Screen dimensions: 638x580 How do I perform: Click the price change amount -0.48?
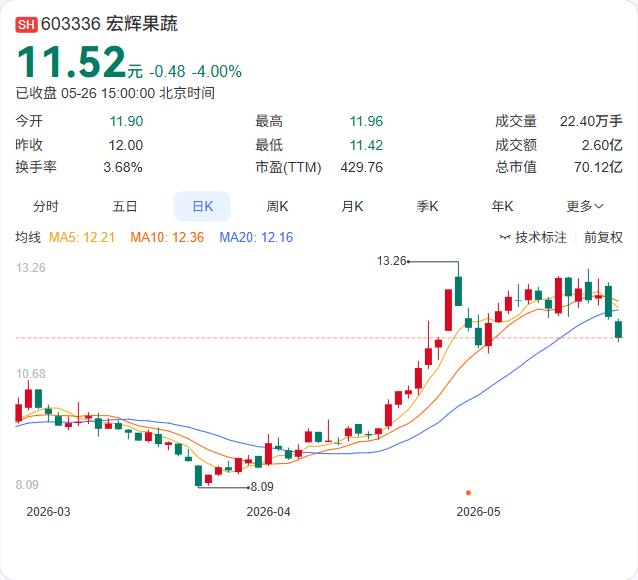point(167,72)
